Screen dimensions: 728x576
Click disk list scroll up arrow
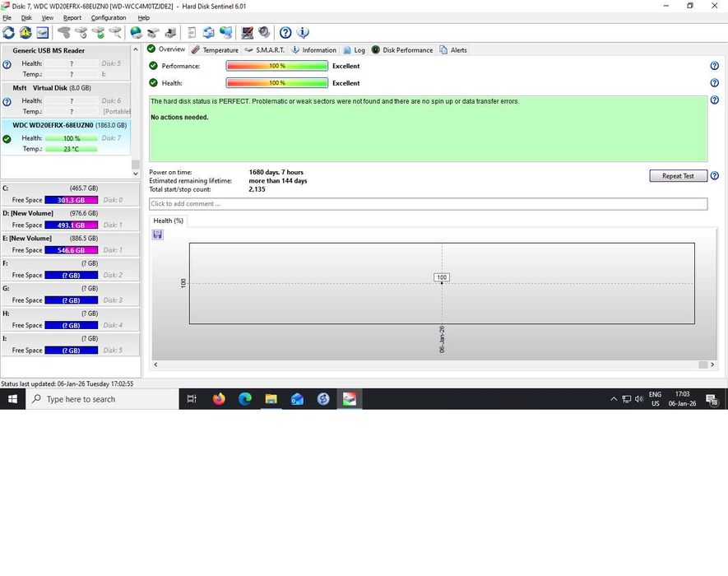tap(136, 49)
